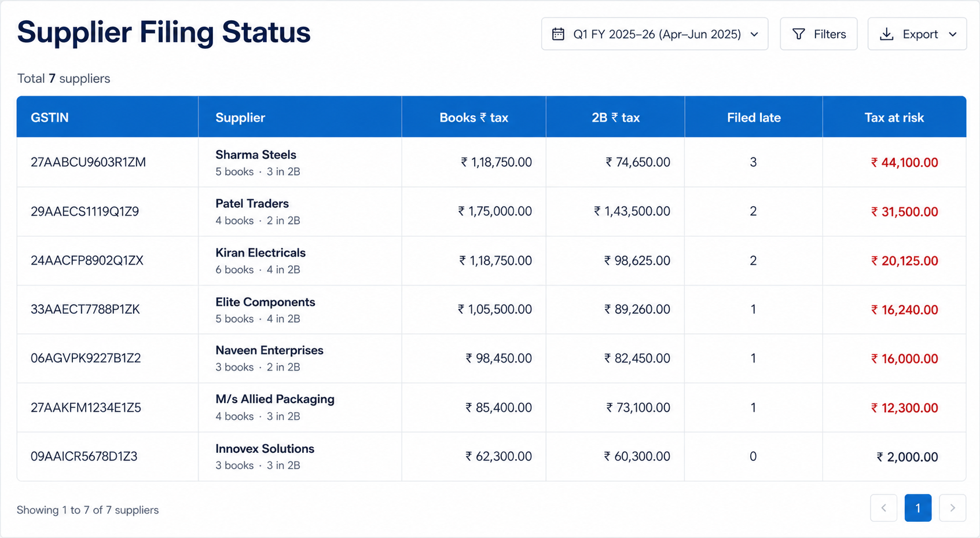980x538 pixels.
Task: Click books tax ₹ 85,400.00
Action: pos(498,408)
